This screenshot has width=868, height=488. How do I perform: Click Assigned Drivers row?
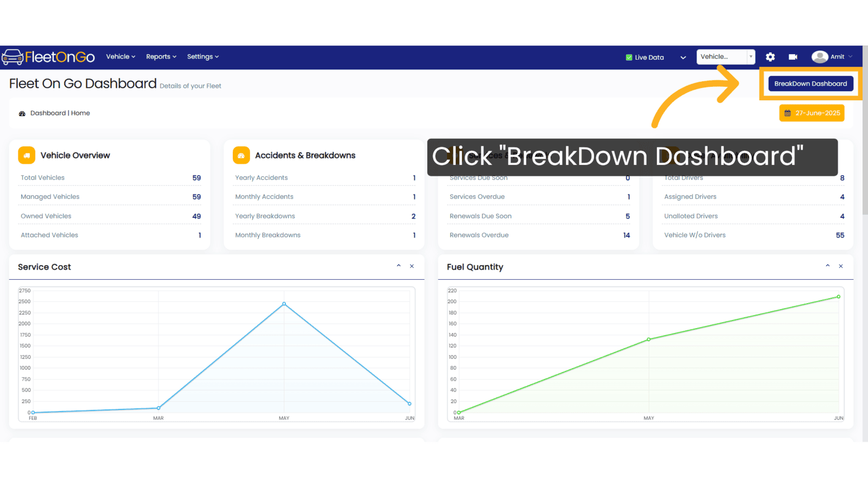[x=754, y=197]
